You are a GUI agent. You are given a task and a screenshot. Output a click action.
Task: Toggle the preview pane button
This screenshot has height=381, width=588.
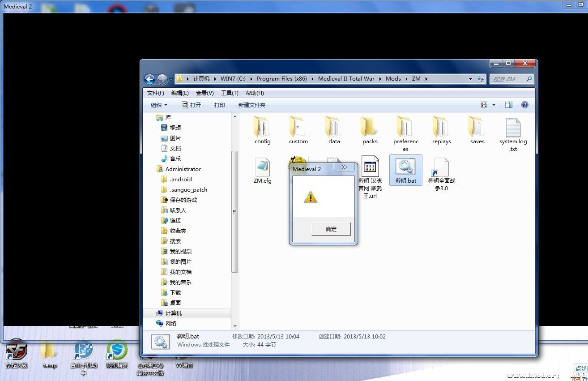click(509, 105)
